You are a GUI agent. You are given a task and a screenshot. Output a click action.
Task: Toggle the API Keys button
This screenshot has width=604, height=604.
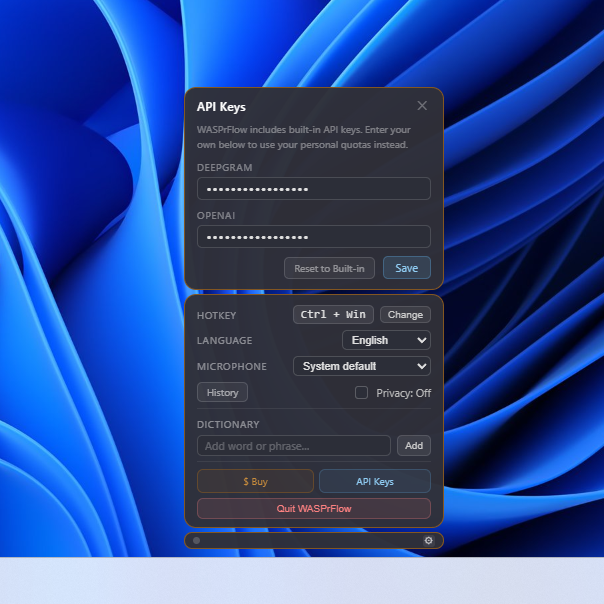tap(375, 481)
